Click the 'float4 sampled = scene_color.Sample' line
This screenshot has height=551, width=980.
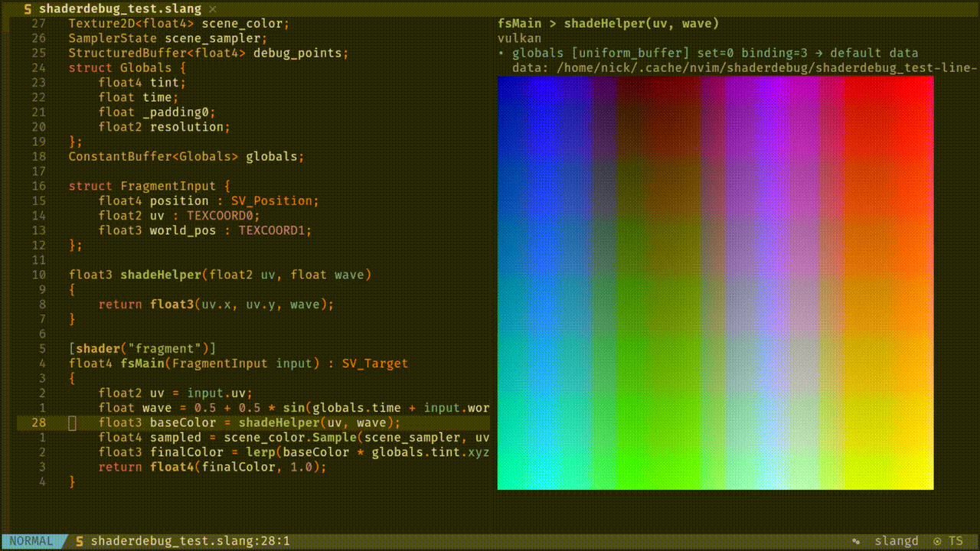tap(294, 438)
